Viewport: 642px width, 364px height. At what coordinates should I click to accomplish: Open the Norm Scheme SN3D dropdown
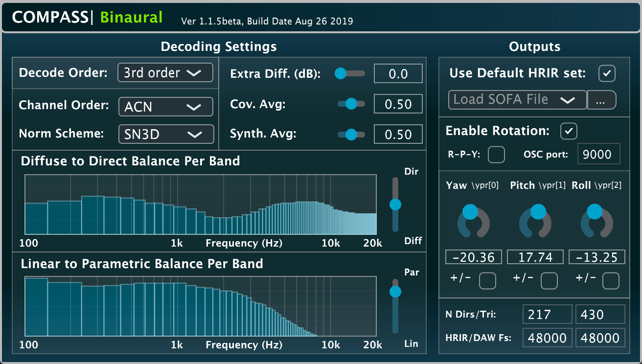(166, 134)
